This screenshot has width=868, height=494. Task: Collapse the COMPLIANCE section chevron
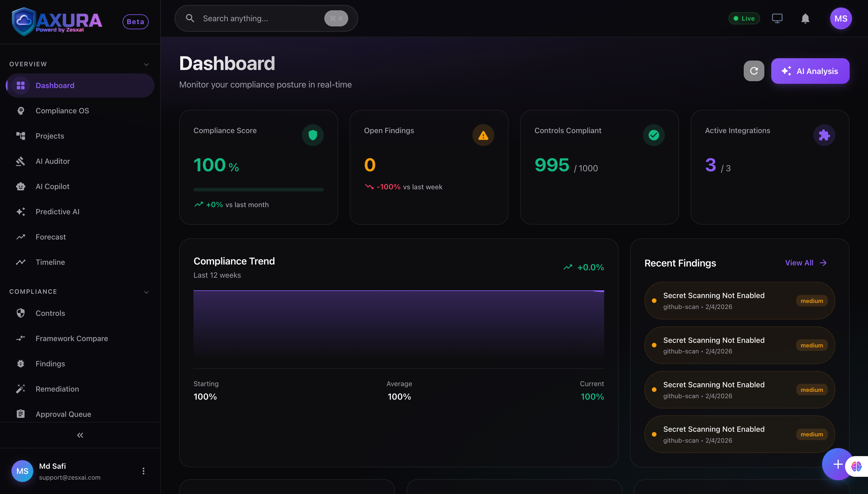point(146,292)
